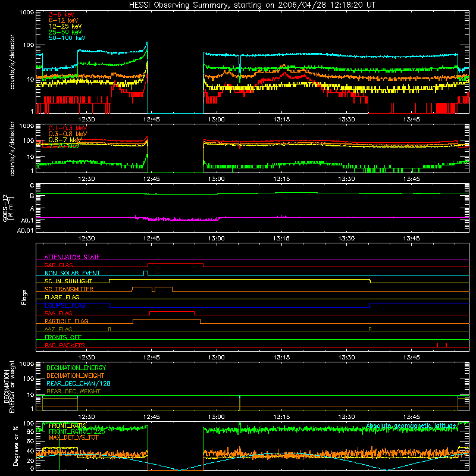Click the MAX_DET_VS_TOT legend label
476x476 pixels.
73,437
